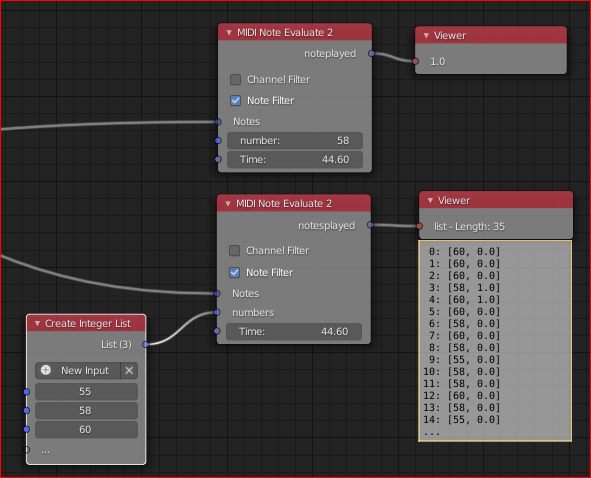Remove inputs with the X button
Image resolution: width=591 pixels, height=478 pixels.
(x=129, y=371)
